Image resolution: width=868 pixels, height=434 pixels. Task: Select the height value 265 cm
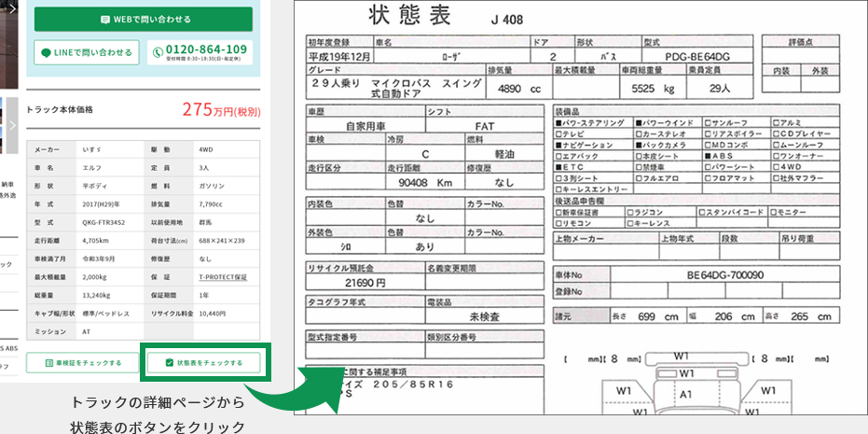pos(811,317)
